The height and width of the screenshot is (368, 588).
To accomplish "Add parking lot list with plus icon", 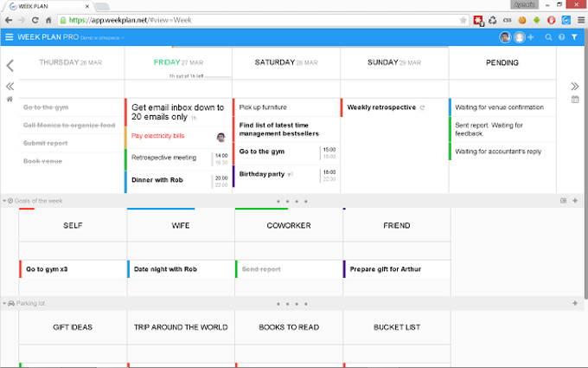I will (575, 303).
